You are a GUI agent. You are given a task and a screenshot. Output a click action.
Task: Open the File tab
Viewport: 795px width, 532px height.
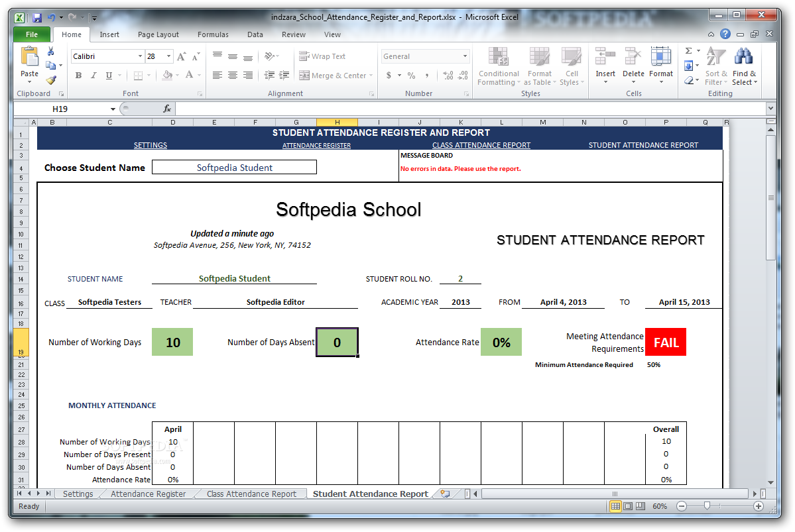pyautogui.click(x=32, y=34)
